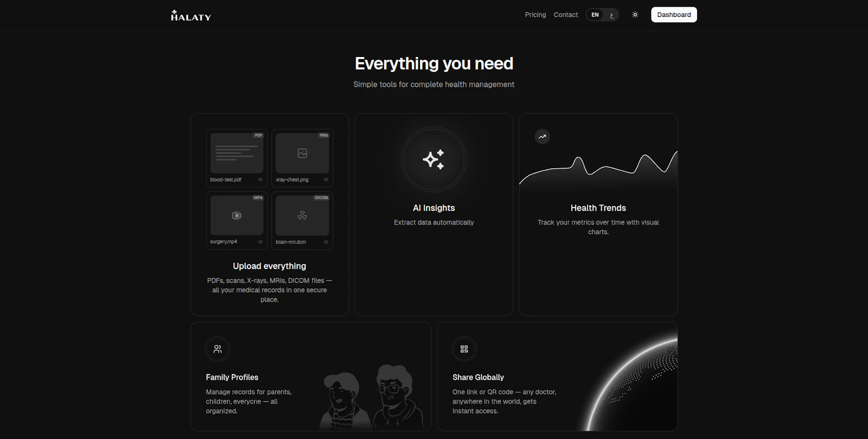868x439 pixels.
Task: Click 'Family Profiles' heading
Action: 232,377
